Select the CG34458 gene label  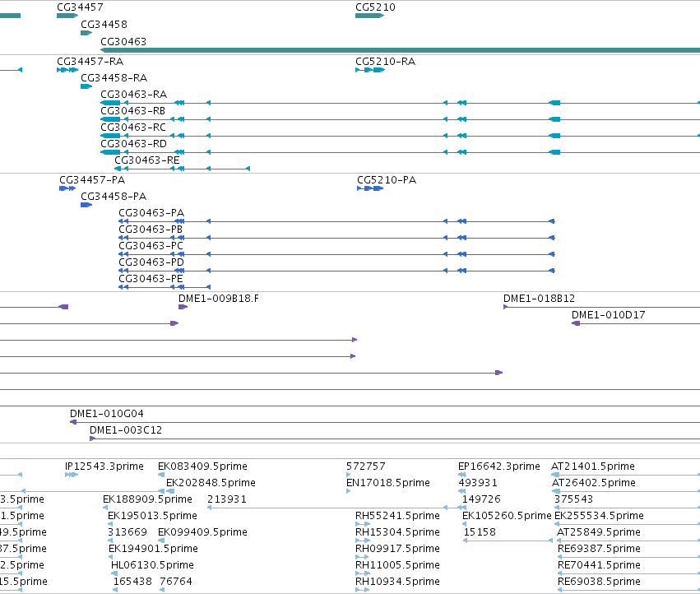[104, 24]
